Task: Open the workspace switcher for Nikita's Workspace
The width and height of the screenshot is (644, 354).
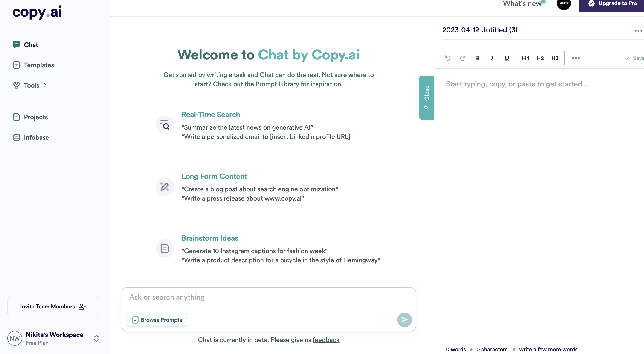Action: pos(96,338)
